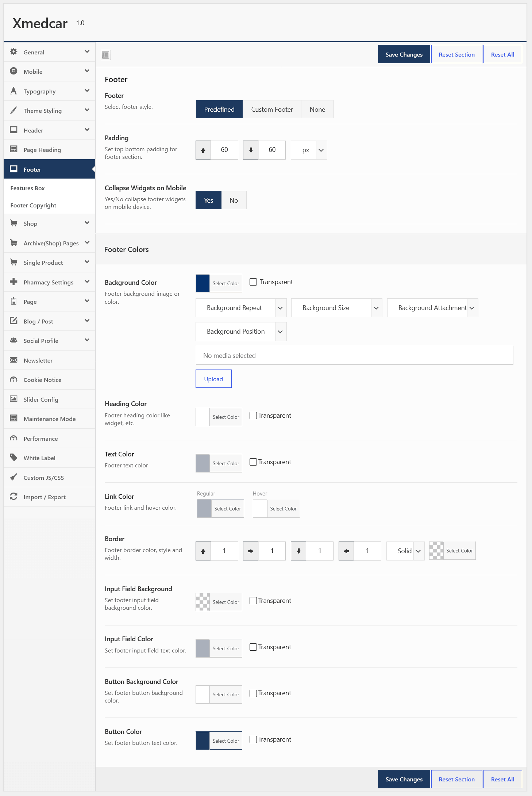
Task: Click the Shop cart icon
Action: [x=14, y=223]
